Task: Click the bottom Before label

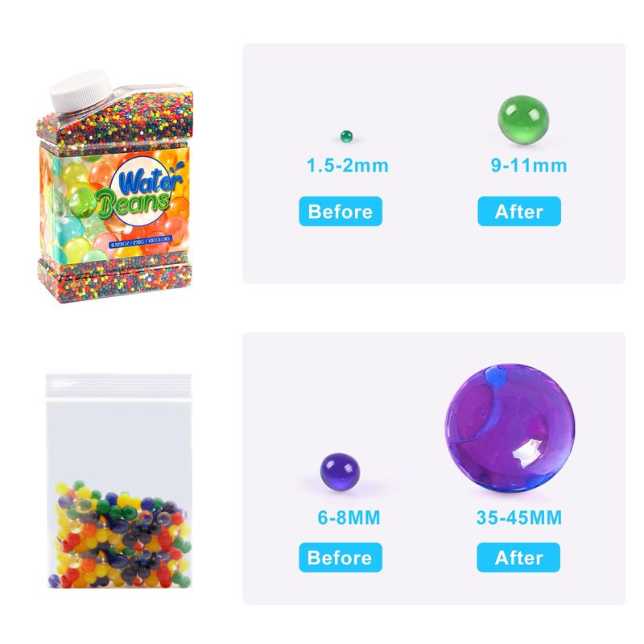Action: (x=341, y=557)
